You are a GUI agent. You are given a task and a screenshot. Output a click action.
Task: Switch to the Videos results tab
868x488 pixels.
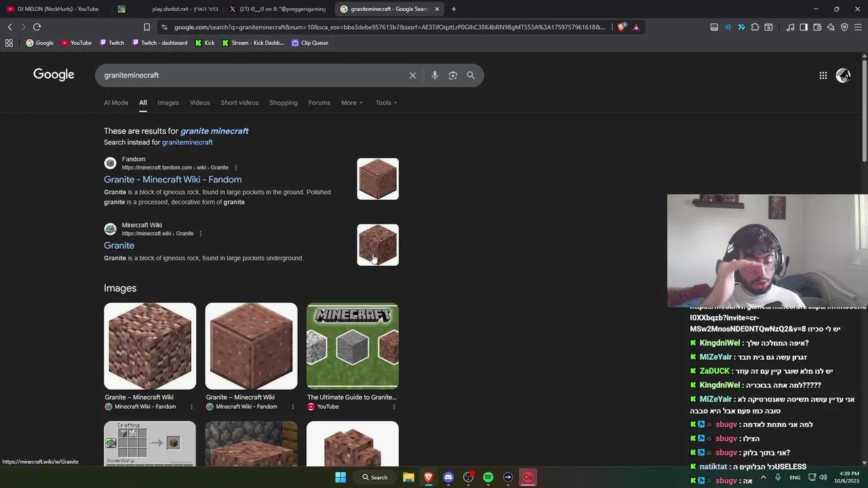coord(200,102)
